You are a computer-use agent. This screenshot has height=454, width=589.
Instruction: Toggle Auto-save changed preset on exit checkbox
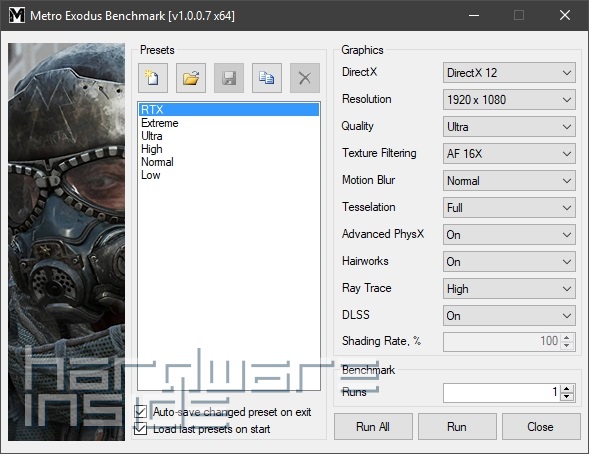[140, 412]
